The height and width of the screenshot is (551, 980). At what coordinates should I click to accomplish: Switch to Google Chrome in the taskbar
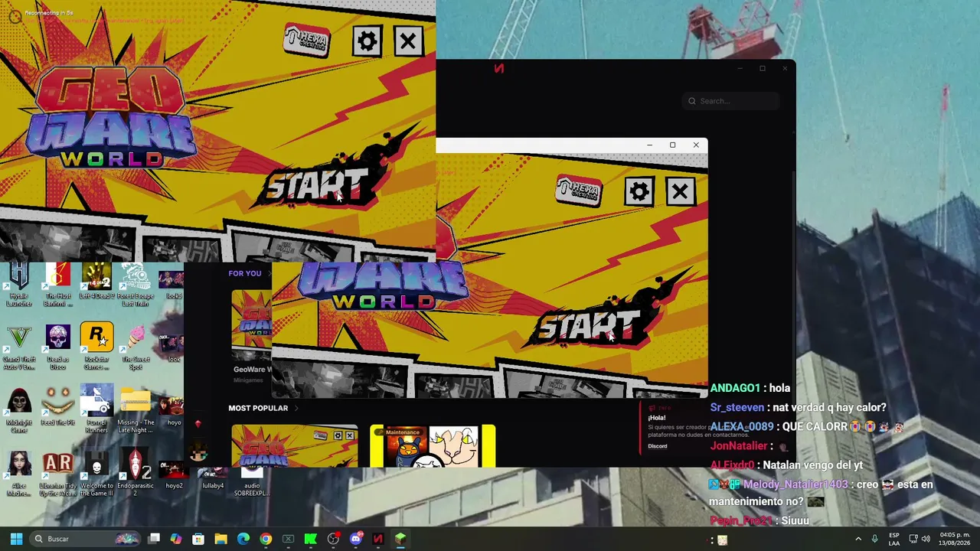click(x=266, y=539)
